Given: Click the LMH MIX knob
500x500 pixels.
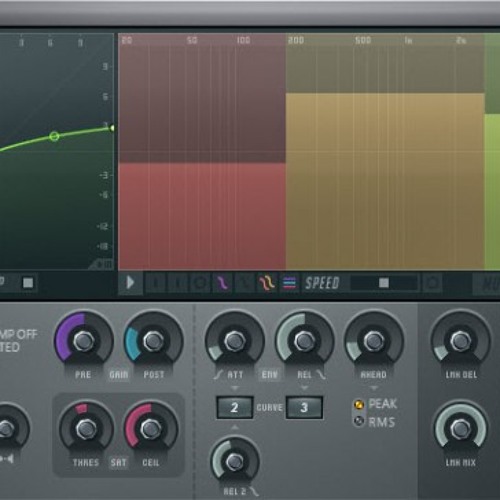Looking at the screenshot, I should (461, 429).
